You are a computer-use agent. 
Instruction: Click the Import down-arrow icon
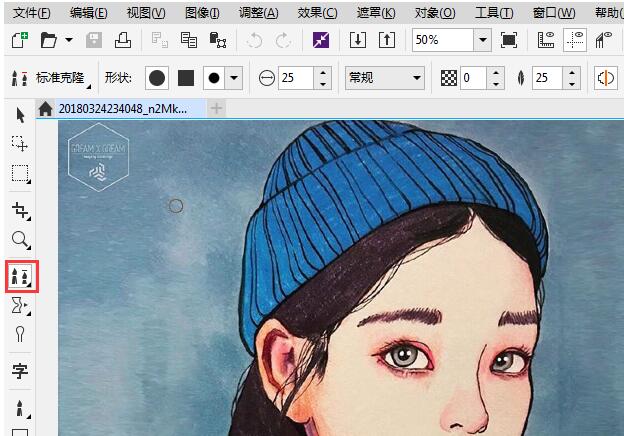tap(358, 40)
